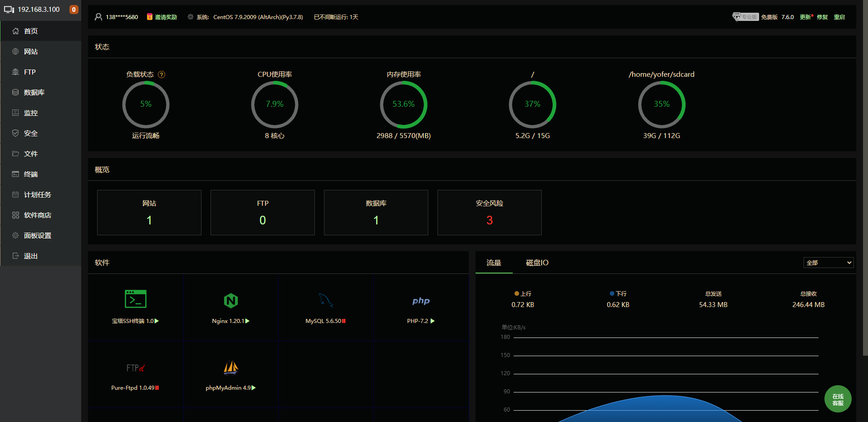The image size is (868, 422).
Task: Select the FTP sidebar icon
Action: pos(15,72)
